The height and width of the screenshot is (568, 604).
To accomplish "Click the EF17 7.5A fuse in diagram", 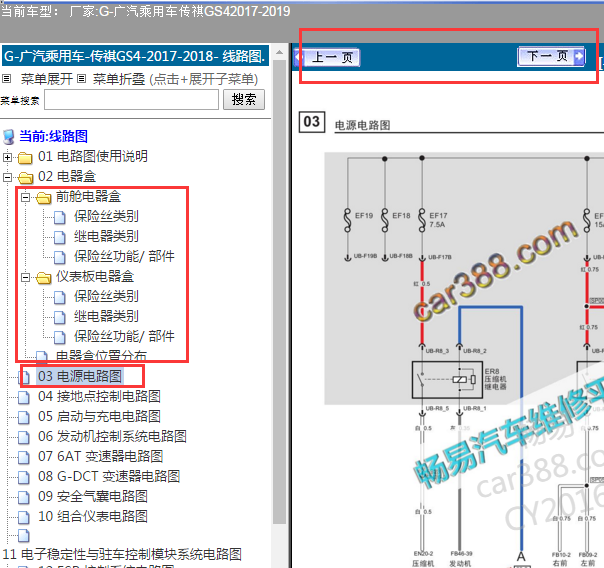I will pos(422,221).
